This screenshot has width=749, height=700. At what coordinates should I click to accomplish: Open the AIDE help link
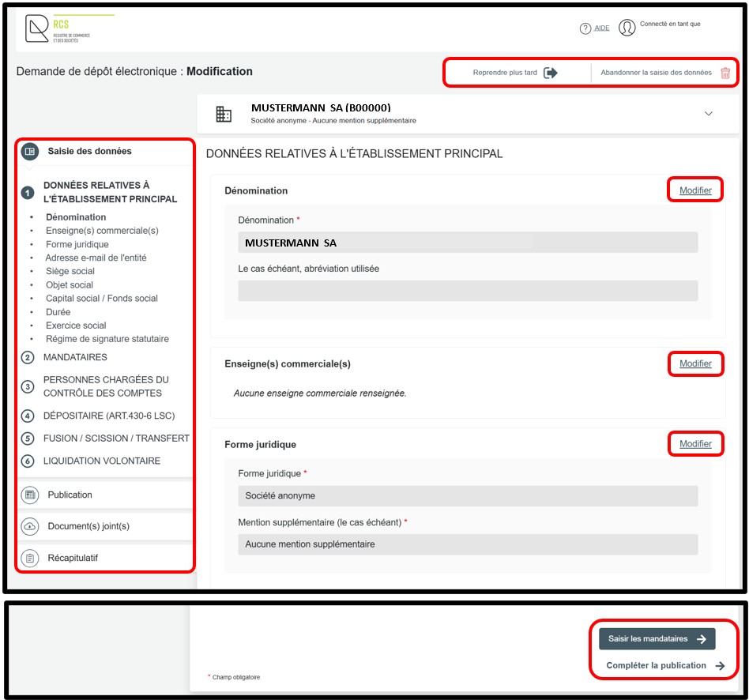(601, 28)
